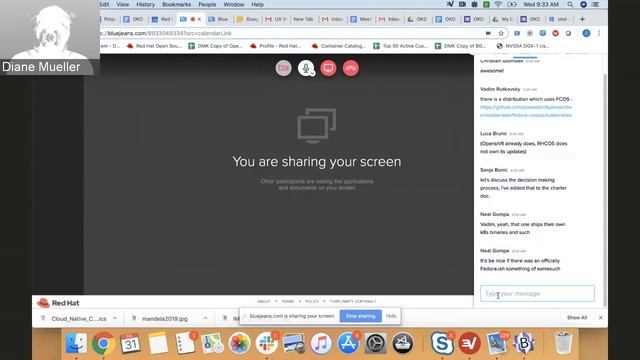This screenshot has height=360, width=640.
Task: Click POLICY in the page footer
Action: 312,301
